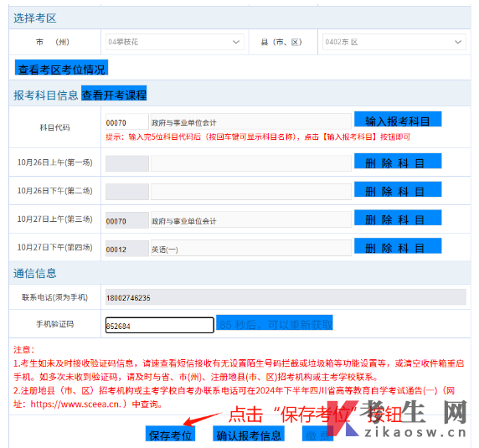Viewport: 479px width, 448px height.
Task: Click empty subject name field for first session
Action: (x=250, y=163)
